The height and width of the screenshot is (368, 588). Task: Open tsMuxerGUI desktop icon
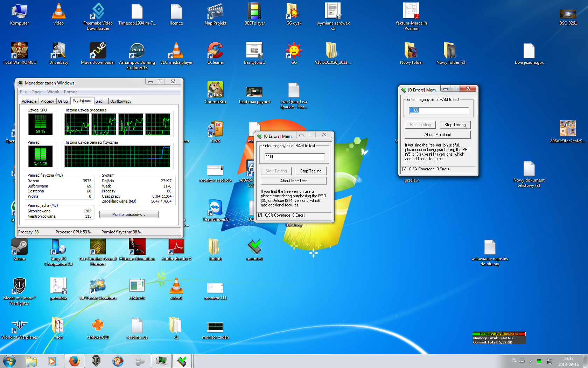[98, 329]
